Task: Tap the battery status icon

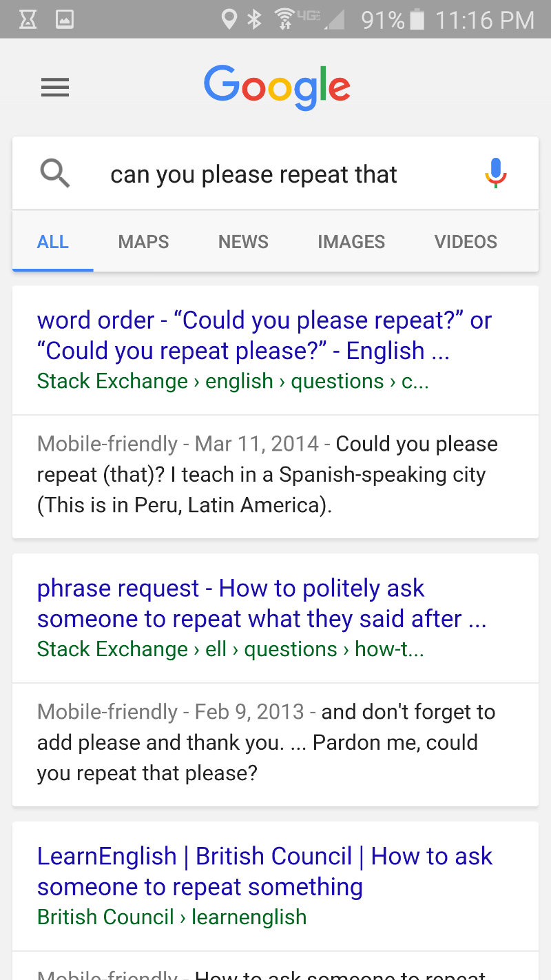Action: 417,19
